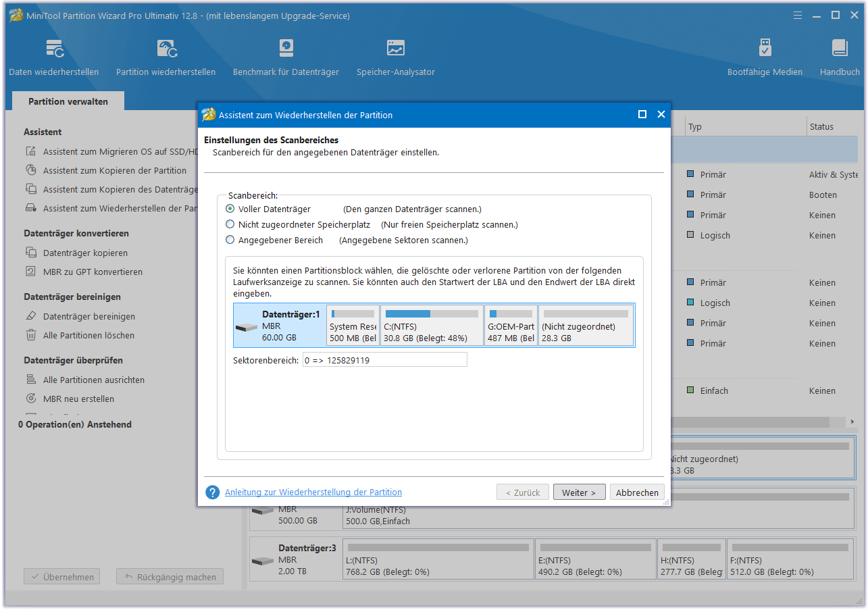This screenshot has height=610, width=868.
Task: Click the Booten status row
Action: coord(823,195)
